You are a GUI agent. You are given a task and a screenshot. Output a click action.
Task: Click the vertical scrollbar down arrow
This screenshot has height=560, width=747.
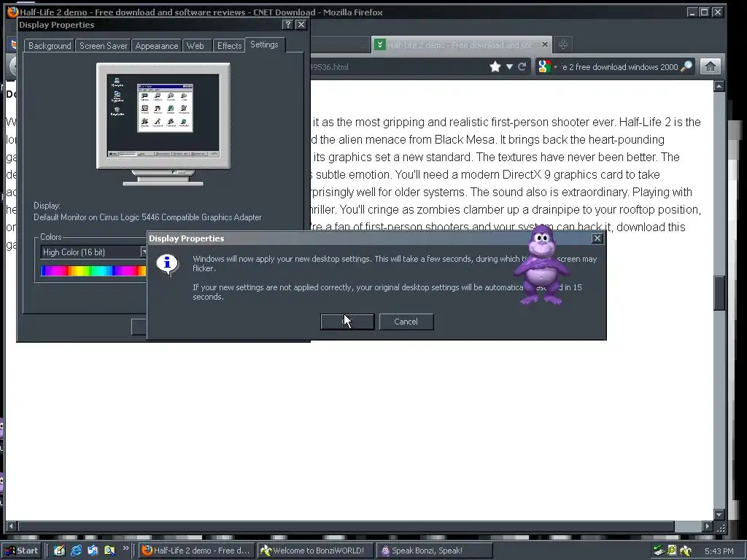coord(719,514)
